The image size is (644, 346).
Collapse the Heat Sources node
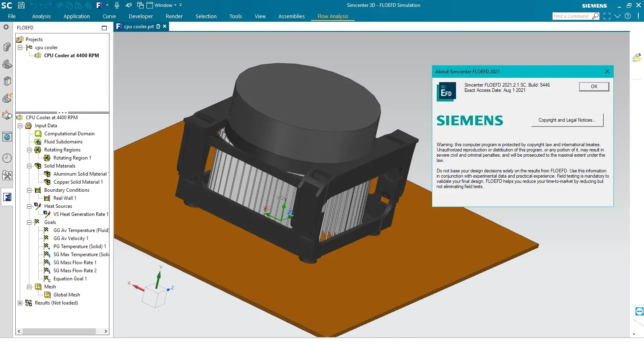29,206
